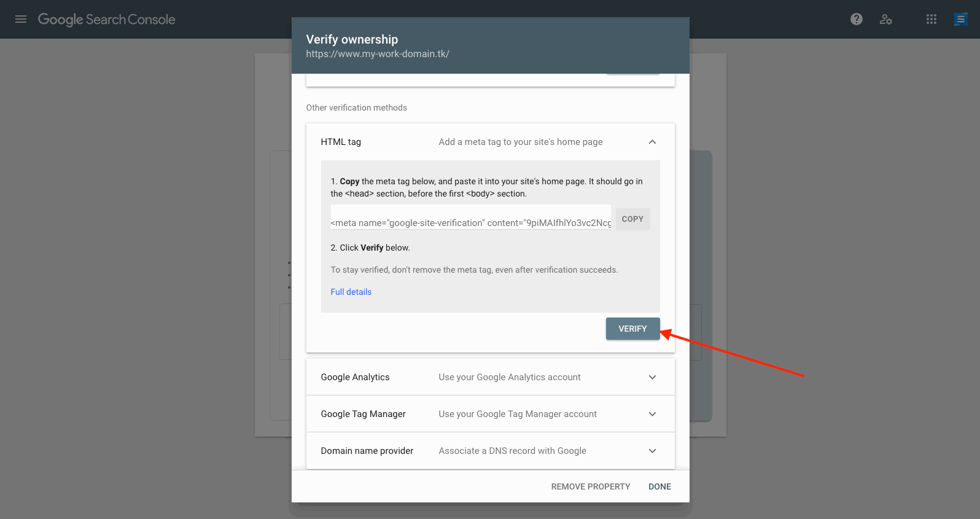Click the 'Other verification methods' heading

pyautogui.click(x=356, y=107)
